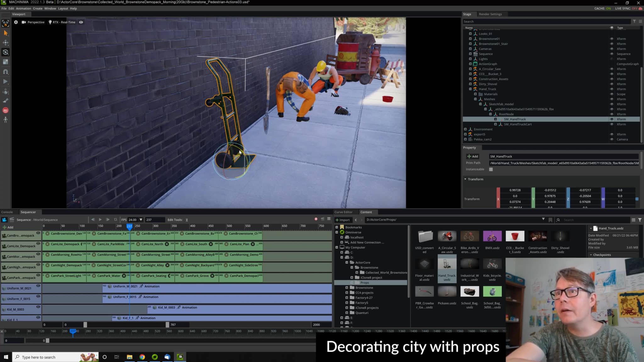Select the Hand_Truck.usdz thumbnail
Image resolution: width=644 pixels, height=362 pixels.
pyautogui.click(x=447, y=263)
